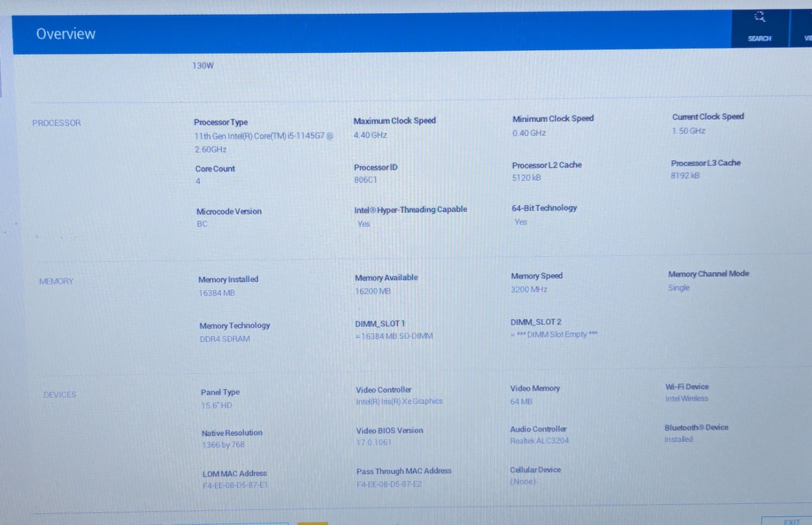Select the "0.40 GHz" minimum clock value
The height and width of the screenshot is (525, 812).
[529, 133]
